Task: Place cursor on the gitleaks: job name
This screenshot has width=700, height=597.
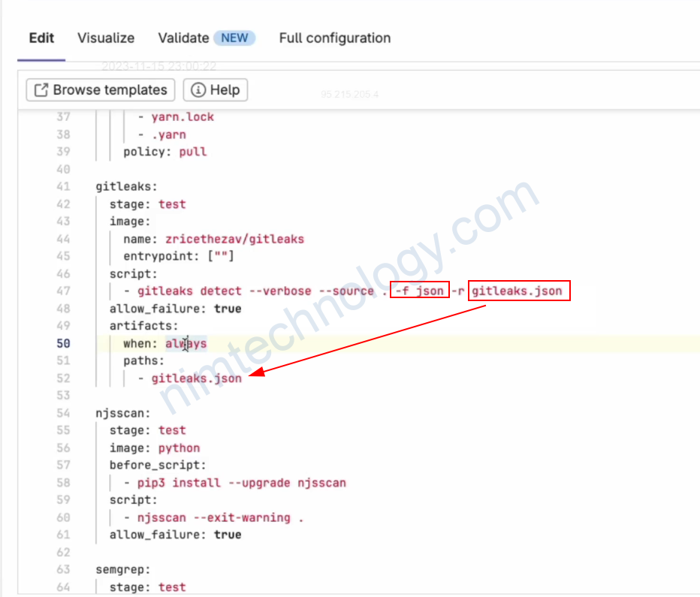Action: tap(125, 186)
